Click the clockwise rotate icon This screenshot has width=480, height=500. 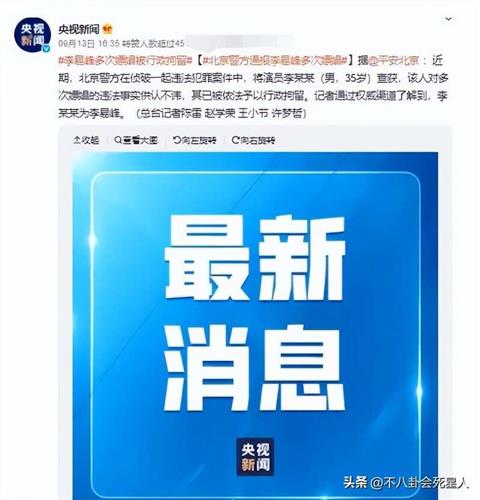point(235,140)
